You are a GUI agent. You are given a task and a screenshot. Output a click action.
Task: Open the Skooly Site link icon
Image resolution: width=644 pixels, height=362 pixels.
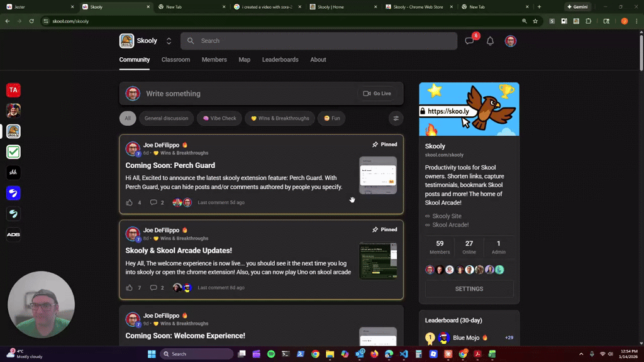(428, 216)
